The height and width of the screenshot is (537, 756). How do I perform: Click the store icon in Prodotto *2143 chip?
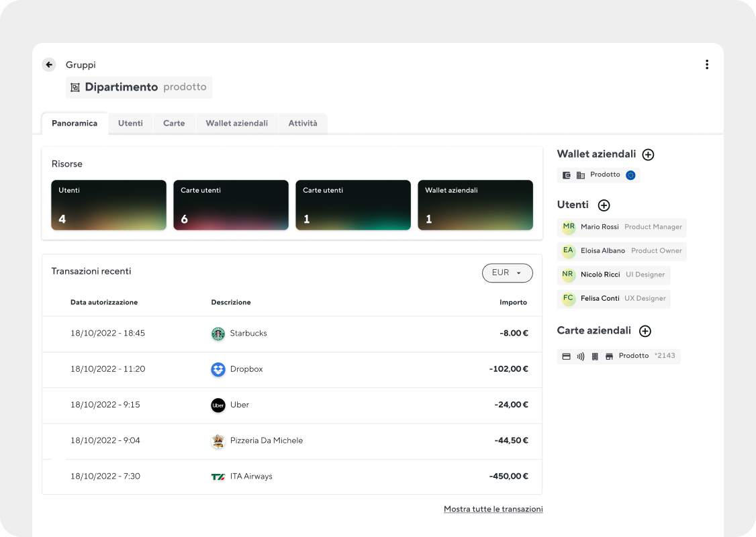click(x=609, y=356)
